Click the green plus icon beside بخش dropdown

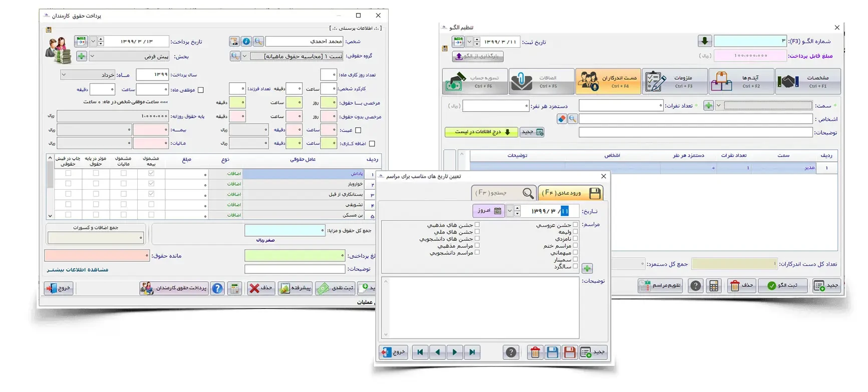pyautogui.click(x=81, y=56)
